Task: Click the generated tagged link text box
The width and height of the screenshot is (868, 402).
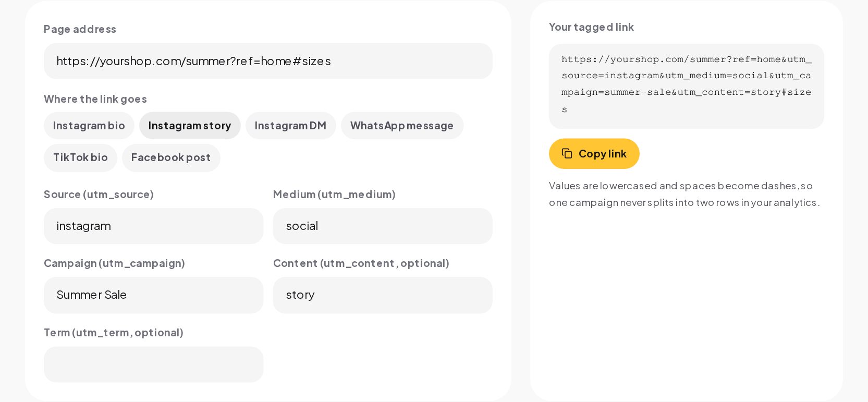Action: pos(686,86)
